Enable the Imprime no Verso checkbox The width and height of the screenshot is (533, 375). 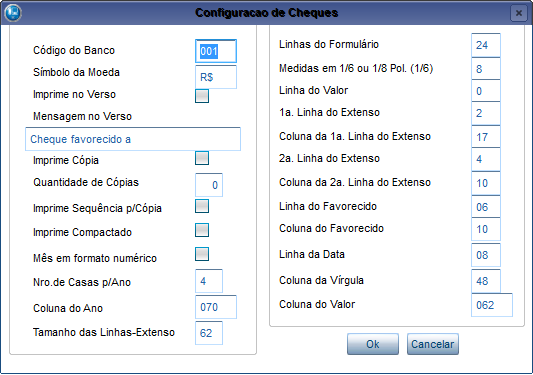click(202, 96)
